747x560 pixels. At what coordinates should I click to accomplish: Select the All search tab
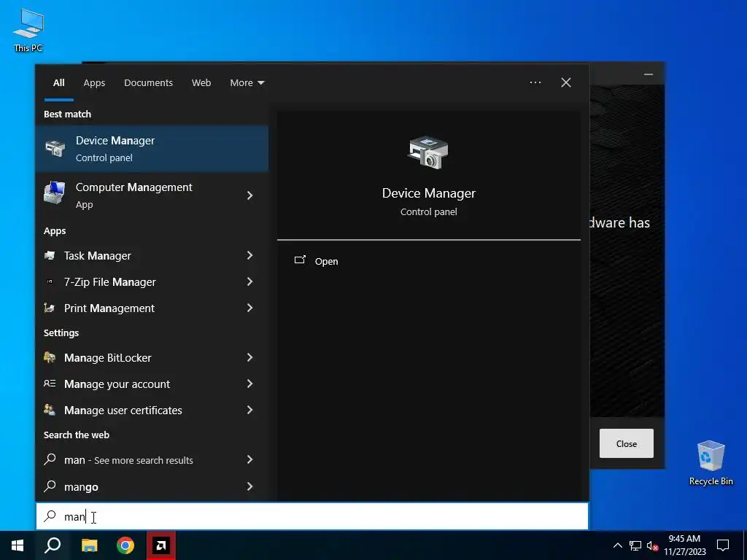pyautogui.click(x=58, y=83)
